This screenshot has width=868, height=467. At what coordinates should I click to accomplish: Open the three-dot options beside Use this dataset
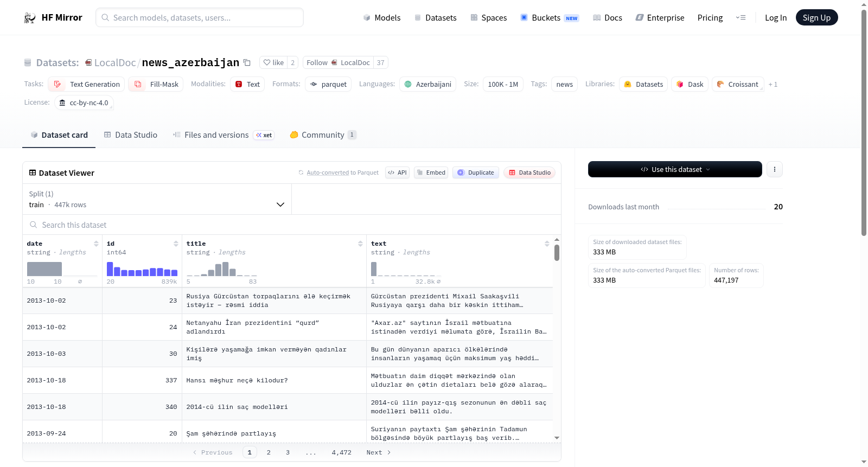[774, 169]
